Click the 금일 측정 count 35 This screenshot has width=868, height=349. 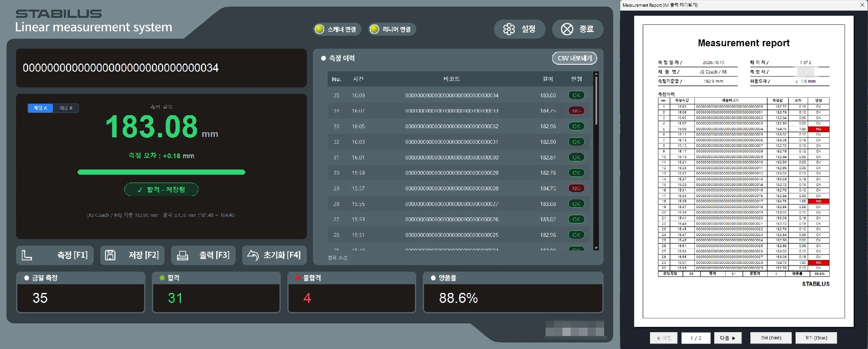(40, 298)
